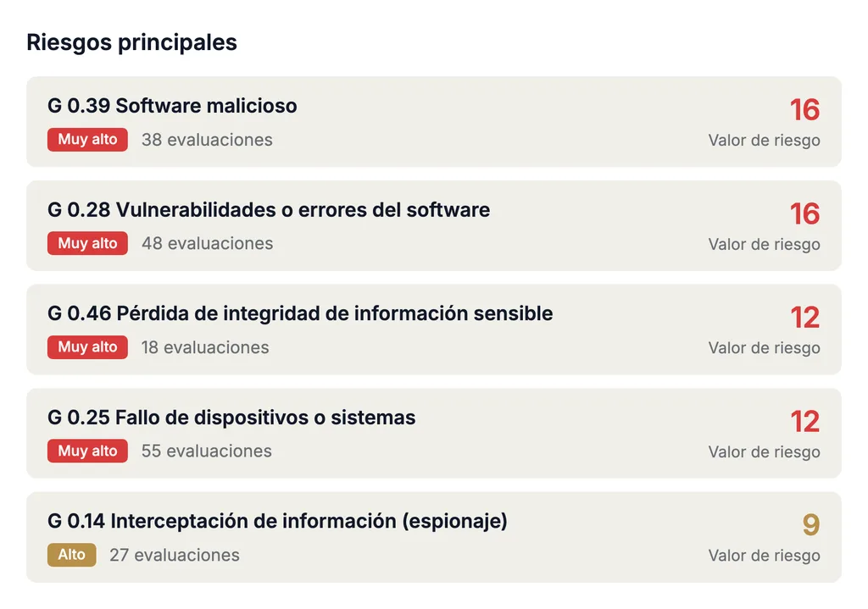Select the 55 evaluaciones count
The image size is (868, 609).
[x=207, y=451]
